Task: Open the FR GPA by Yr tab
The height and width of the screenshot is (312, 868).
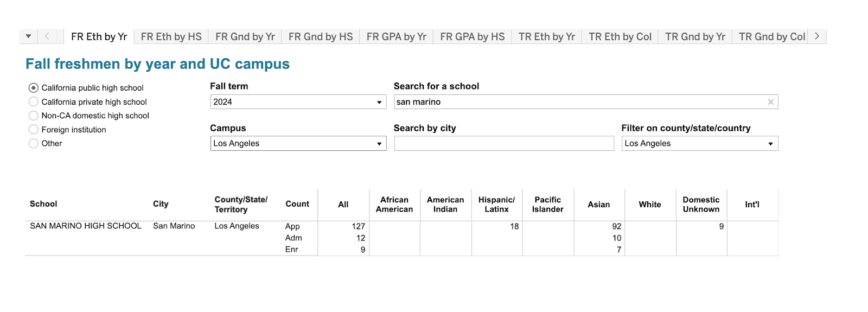Action: (396, 37)
